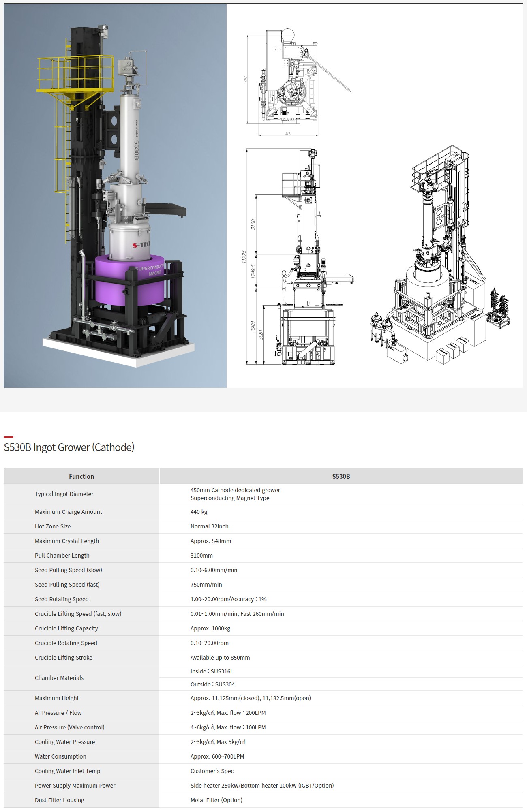
Task: Select 'Approx. 600~700LPM' value
Action: click(x=217, y=756)
